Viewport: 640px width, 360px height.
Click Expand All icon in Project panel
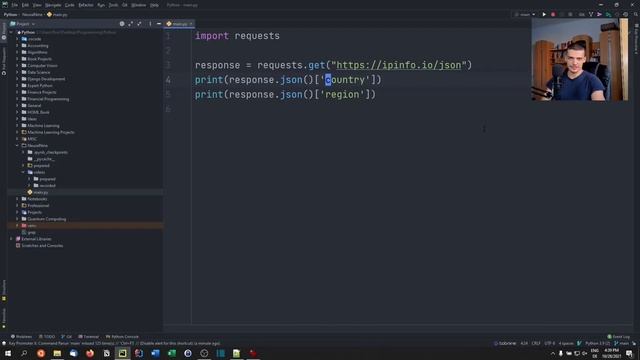(x=131, y=24)
